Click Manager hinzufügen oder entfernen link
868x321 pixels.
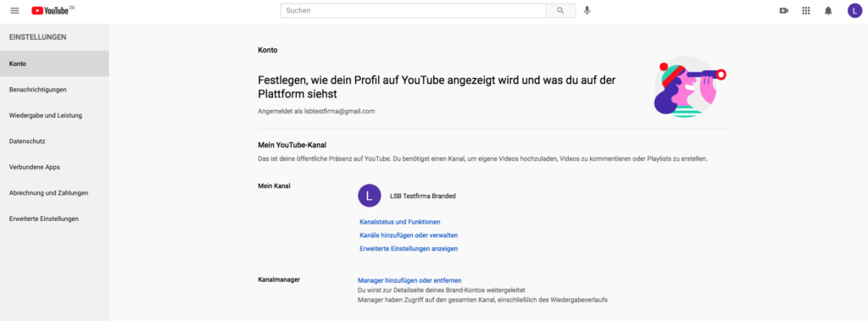409,280
